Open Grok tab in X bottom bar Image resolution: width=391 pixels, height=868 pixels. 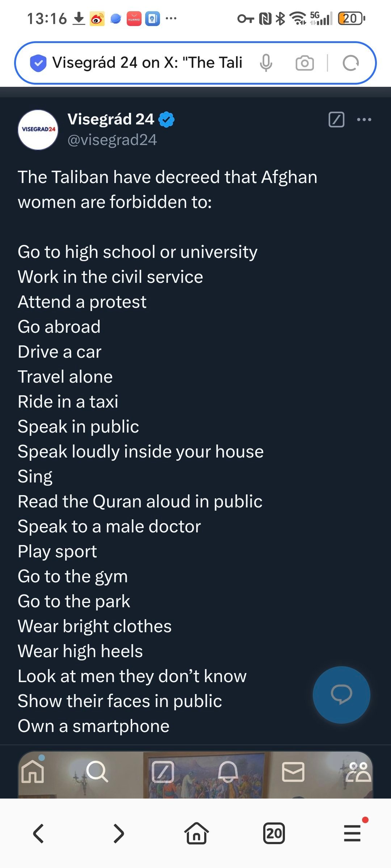tap(163, 771)
